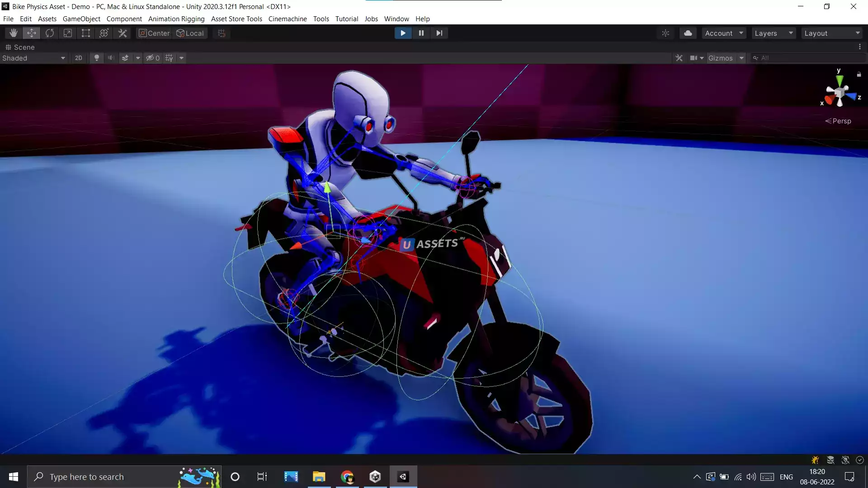Open Unity cloud services

tap(688, 33)
